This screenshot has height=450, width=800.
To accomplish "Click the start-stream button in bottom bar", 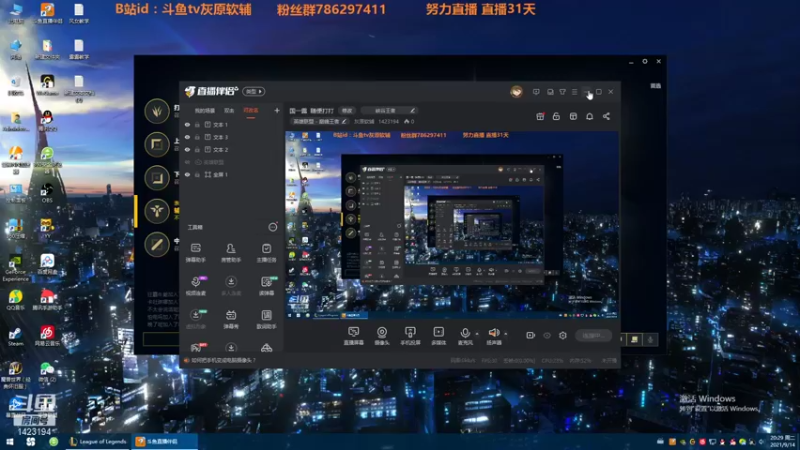I will (593, 335).
